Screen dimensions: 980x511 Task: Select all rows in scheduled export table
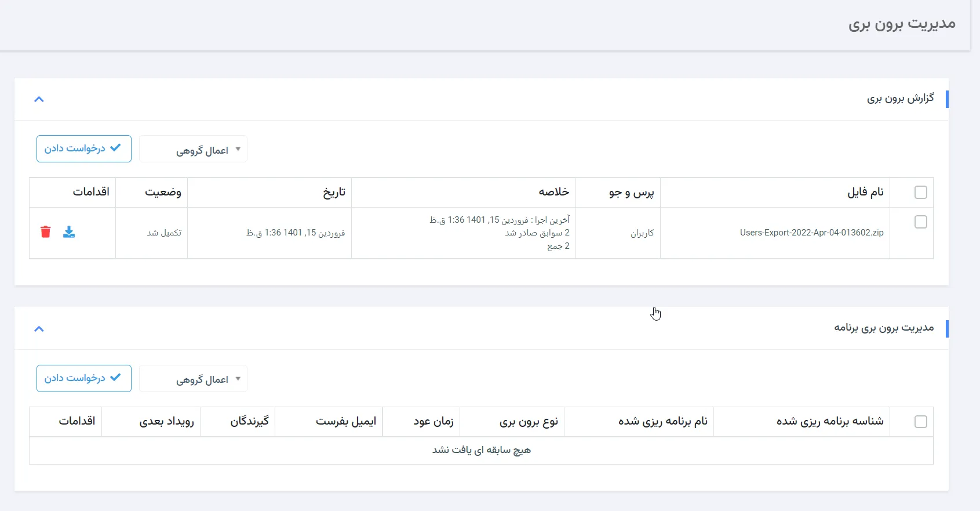(x=920, y=422)
